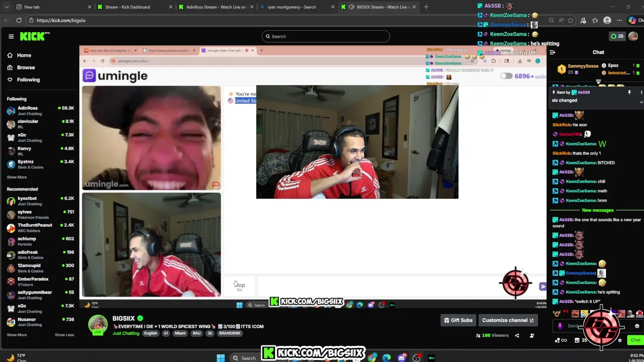Collapse the Chat panel arrow icon
The height and width of the screenshot is (362, 644).
tap(552, 52)
